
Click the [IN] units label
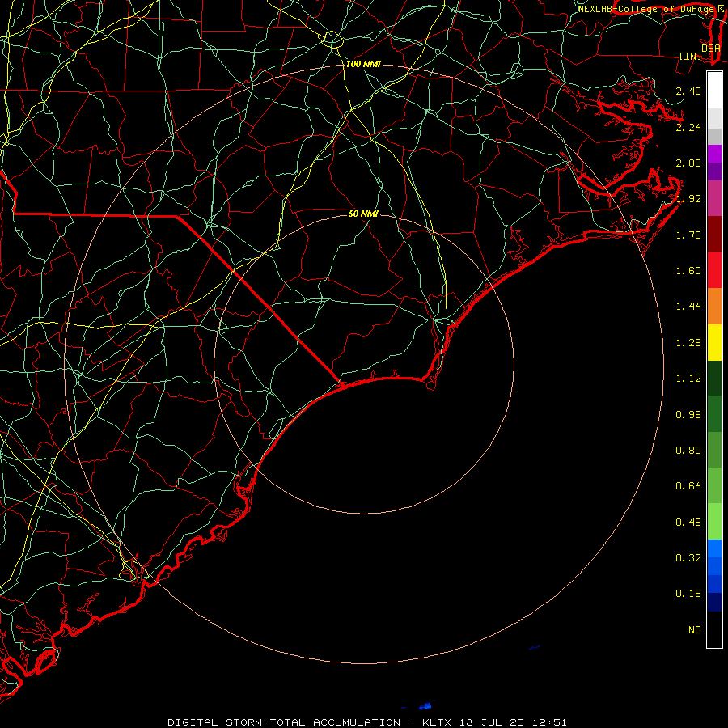(691, 56)
